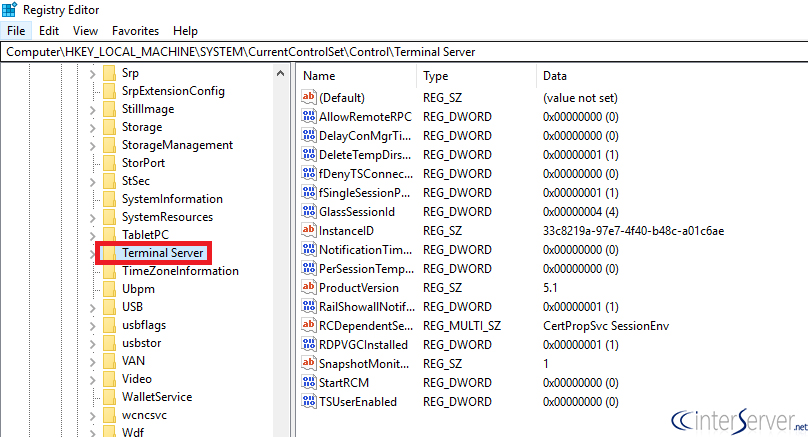This screenshot has height=437, width=808.
Task: Open the Favorites menu
Action: 136,31
